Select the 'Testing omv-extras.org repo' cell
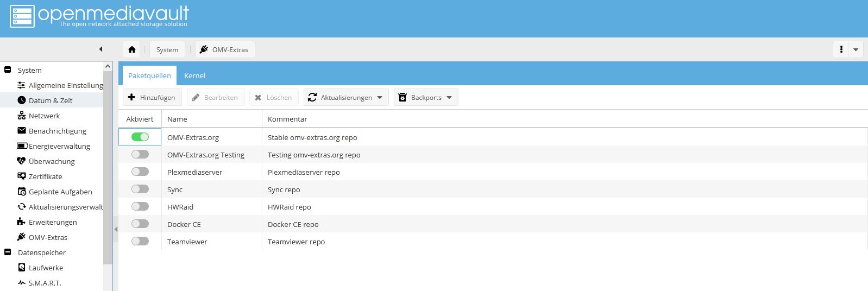Screen dimensions: 868x291 coord(565,155)
